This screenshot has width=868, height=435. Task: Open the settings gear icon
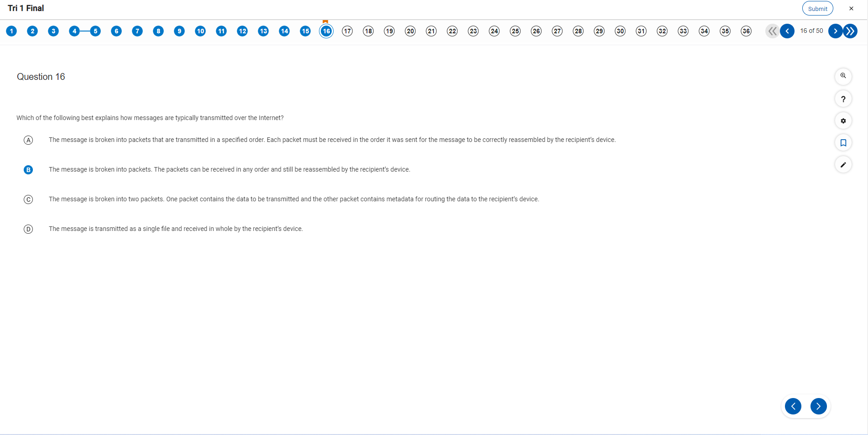[843, 121]
